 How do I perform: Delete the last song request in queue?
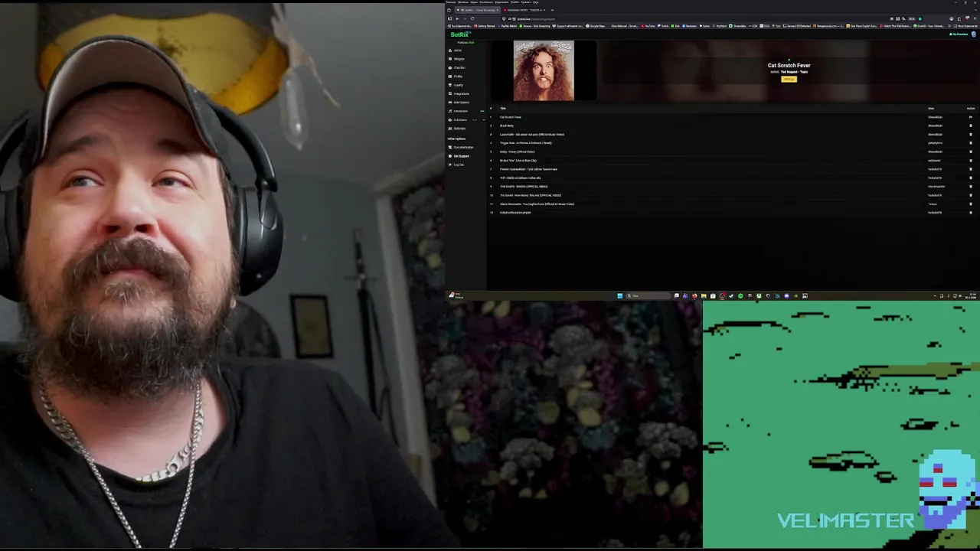971,213
